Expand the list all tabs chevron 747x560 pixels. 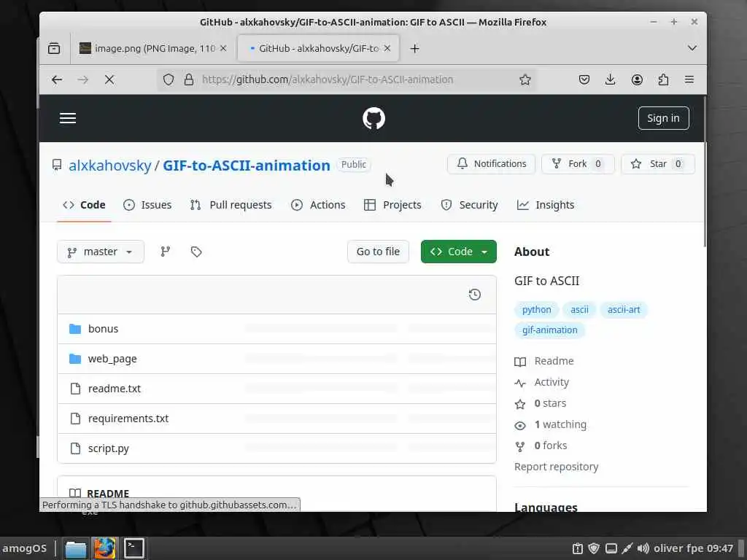click(692, 48)
